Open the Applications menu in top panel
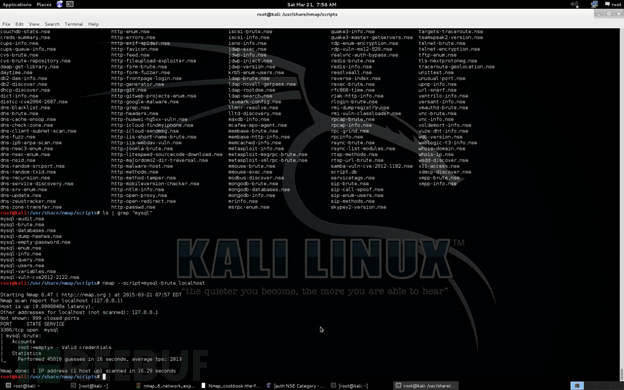The width and height of the screenshot is (624, 390). (x=17, y=4)
